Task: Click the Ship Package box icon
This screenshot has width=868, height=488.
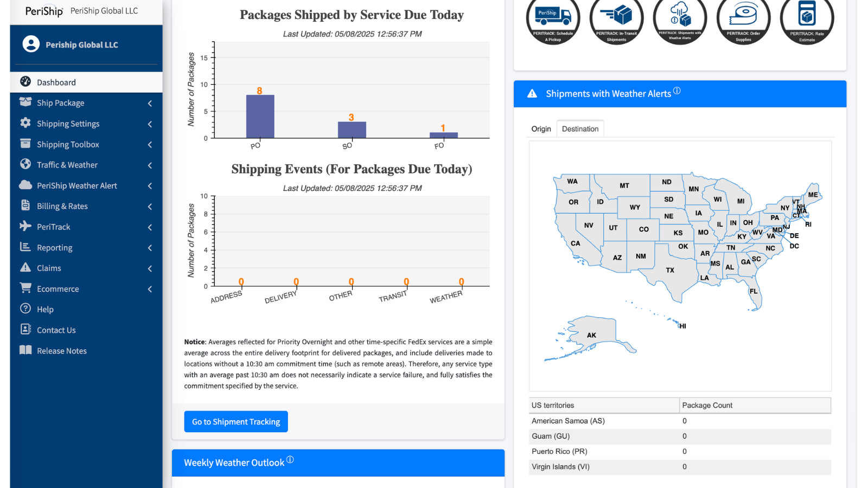Action: (25, 102)
